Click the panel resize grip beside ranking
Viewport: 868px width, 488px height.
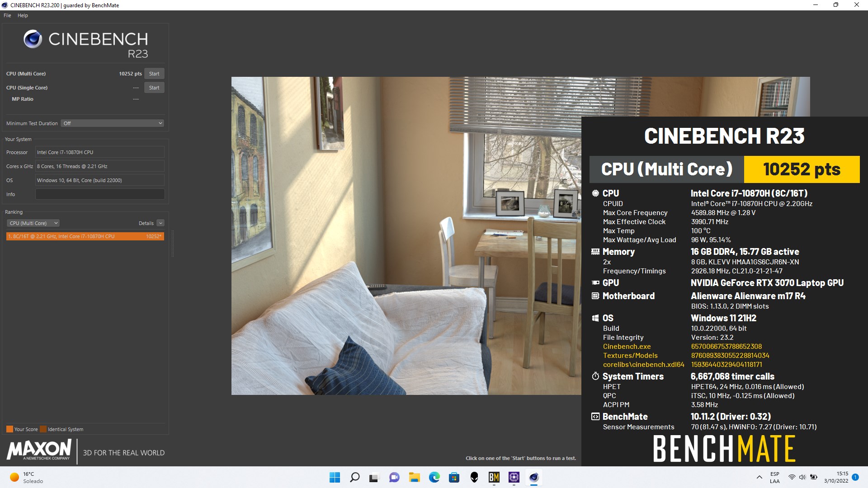coord(172,244)
